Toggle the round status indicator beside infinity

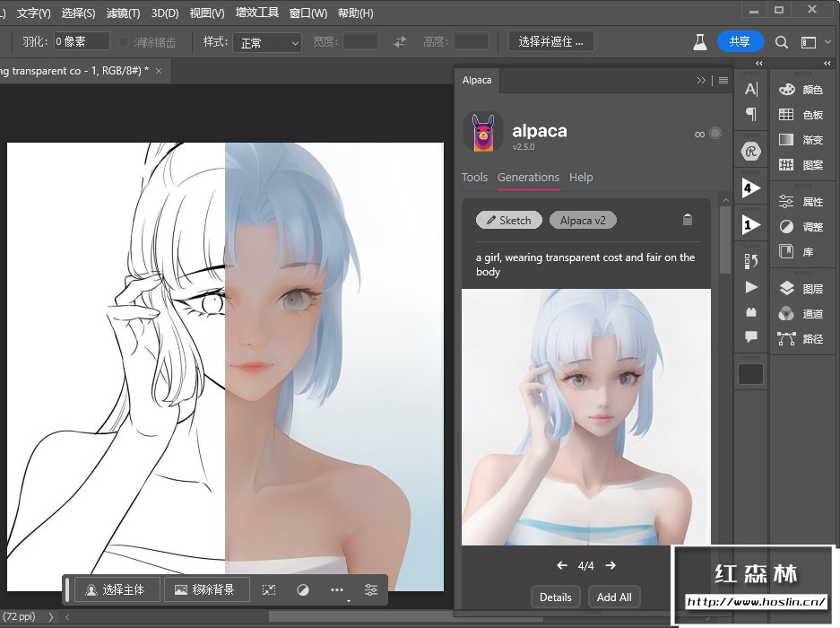(715, 133)
